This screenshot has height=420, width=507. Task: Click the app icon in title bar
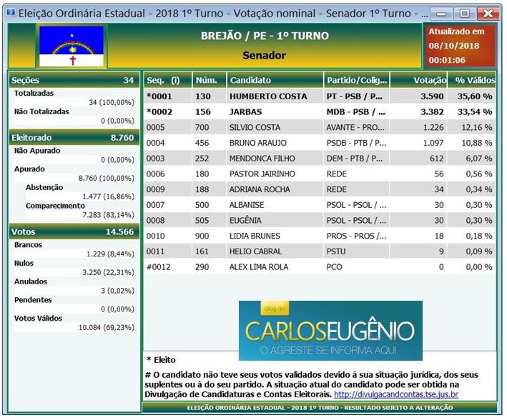pos(11,13)
